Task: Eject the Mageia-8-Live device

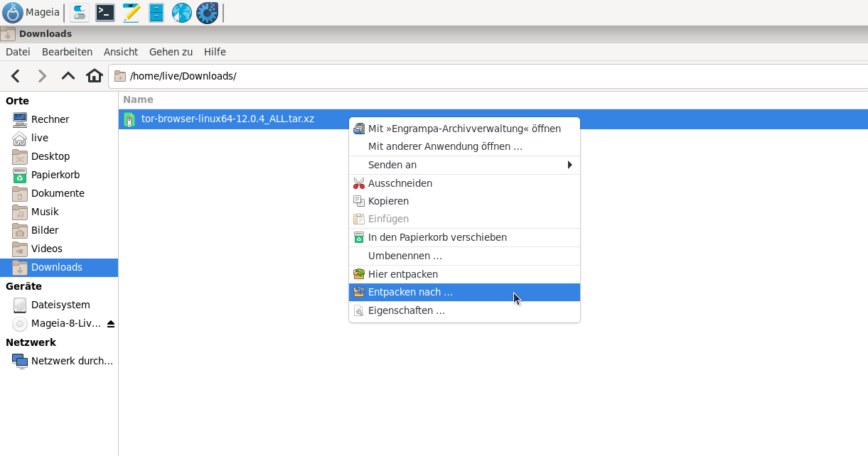Action: [111, 324]
